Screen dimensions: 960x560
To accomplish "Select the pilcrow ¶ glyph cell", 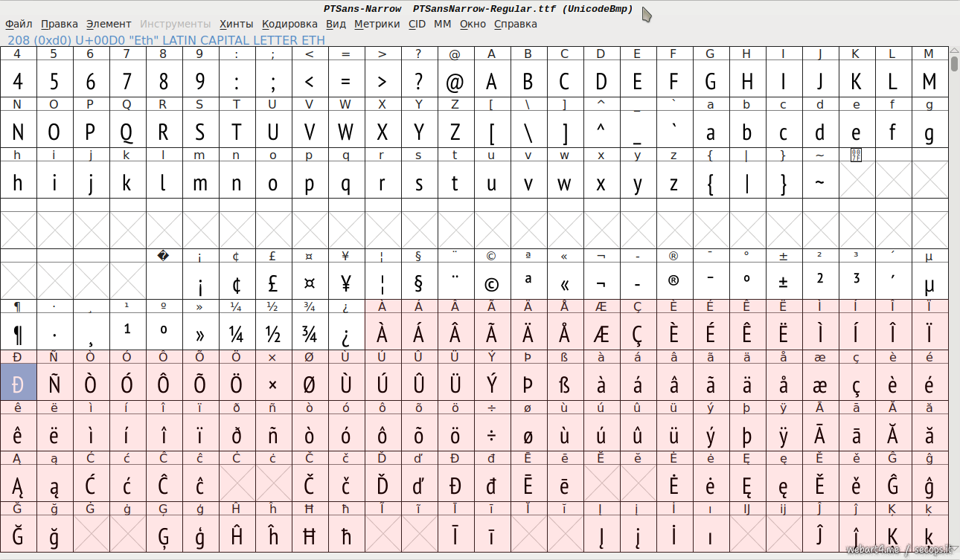I will [18, 334].
